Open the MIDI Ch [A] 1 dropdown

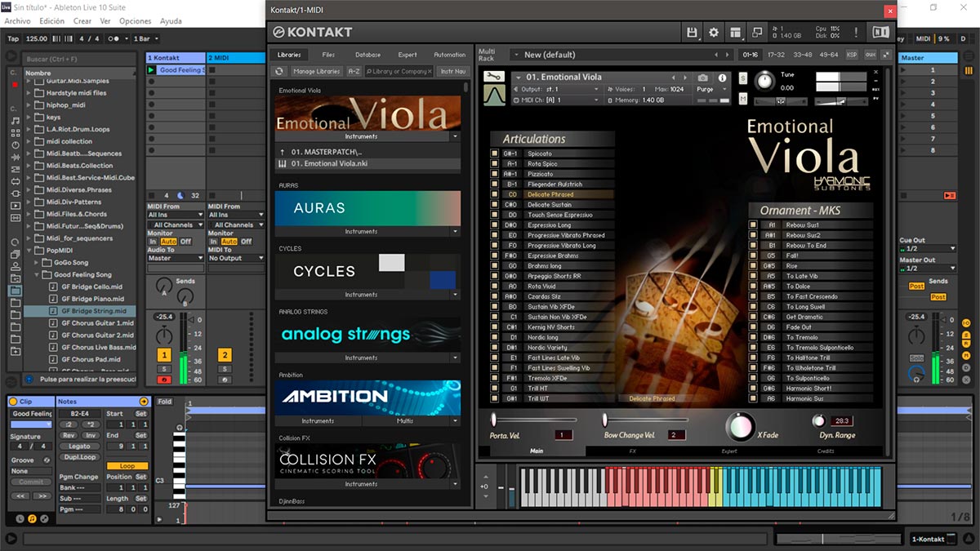click(558, 100)
